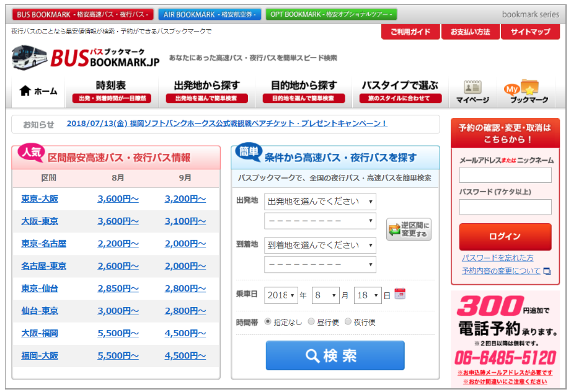Open 仙台-東京 route link

[x=40, y=311]
